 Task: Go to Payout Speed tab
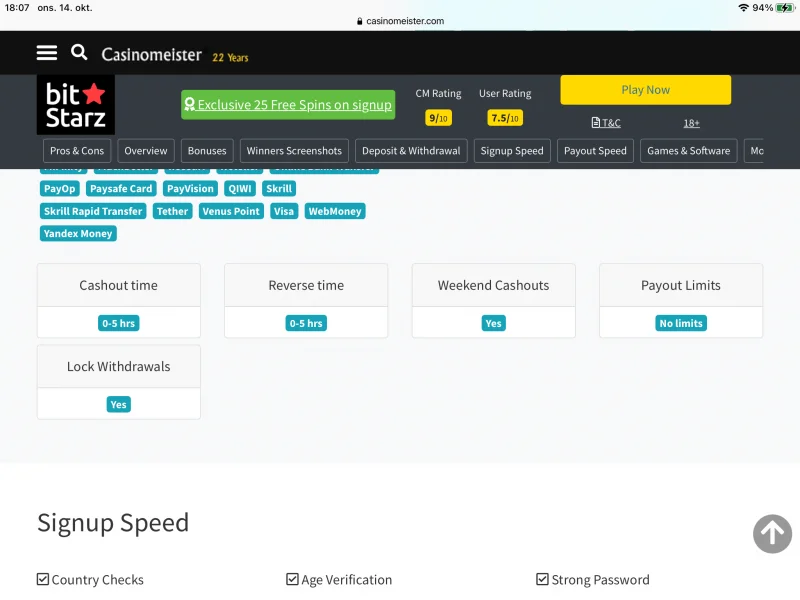(x=595, y=151)
